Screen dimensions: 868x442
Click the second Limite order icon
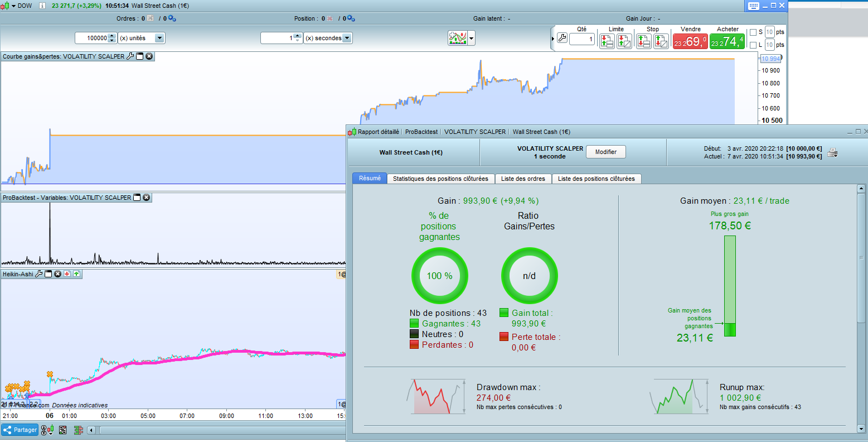pyautogui.click(x=624, y=41)
